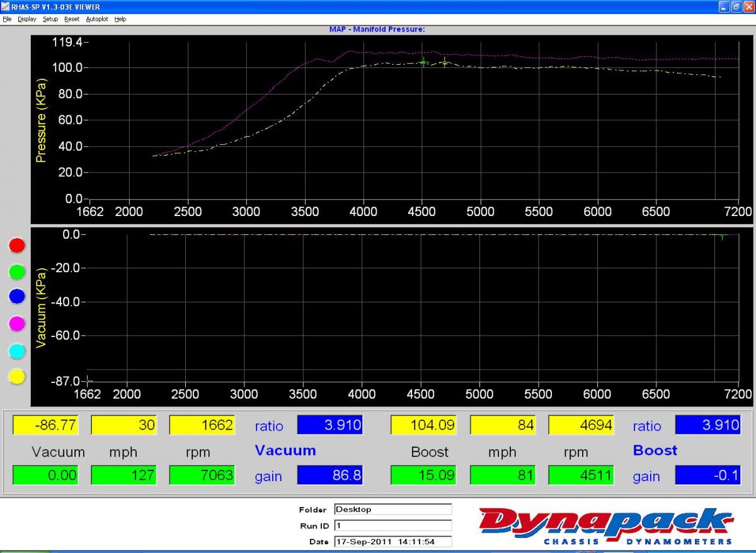This screenshot has width=756, height=553.
Task: Click the red run color circle
Action: pos(17,246)
